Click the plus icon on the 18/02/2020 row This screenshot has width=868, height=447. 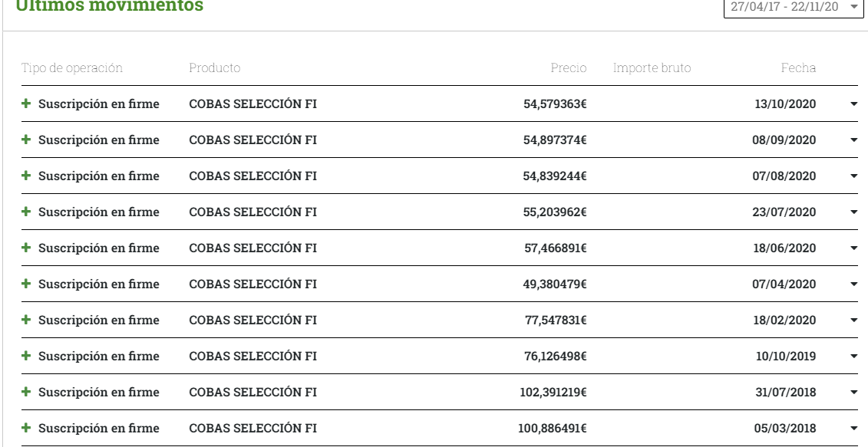point(26,320)
